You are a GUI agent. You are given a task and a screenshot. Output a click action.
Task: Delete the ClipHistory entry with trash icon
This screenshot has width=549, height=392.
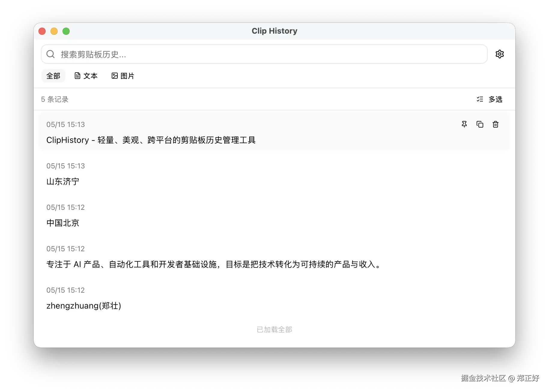click(496, 124)
